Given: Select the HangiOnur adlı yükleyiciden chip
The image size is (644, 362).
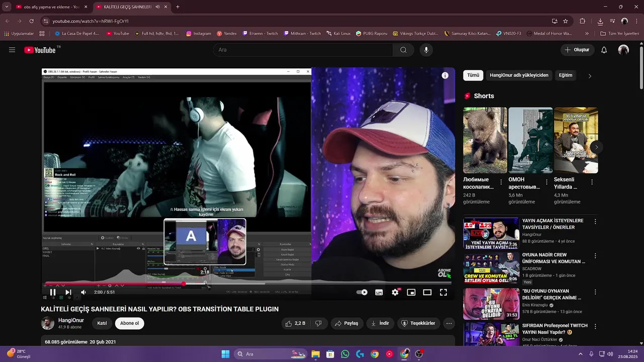Looking at the screenshot, I should 519,75.
